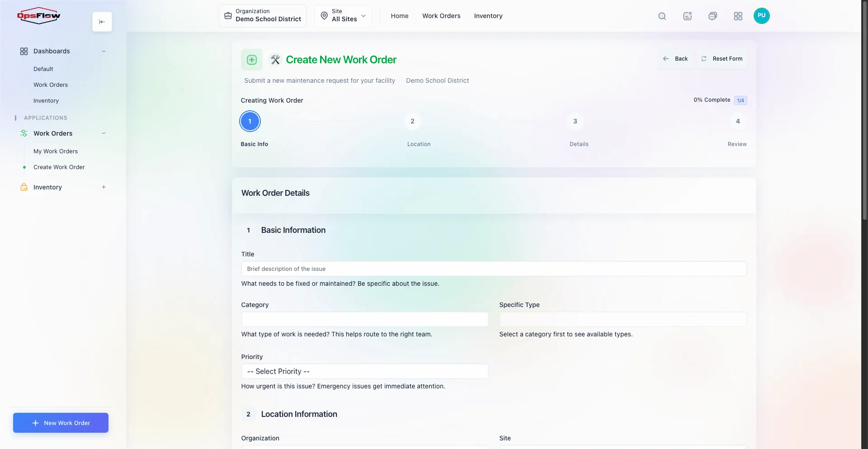Open the Inventory navigation item
868x449 pixels.
(488, 16)
